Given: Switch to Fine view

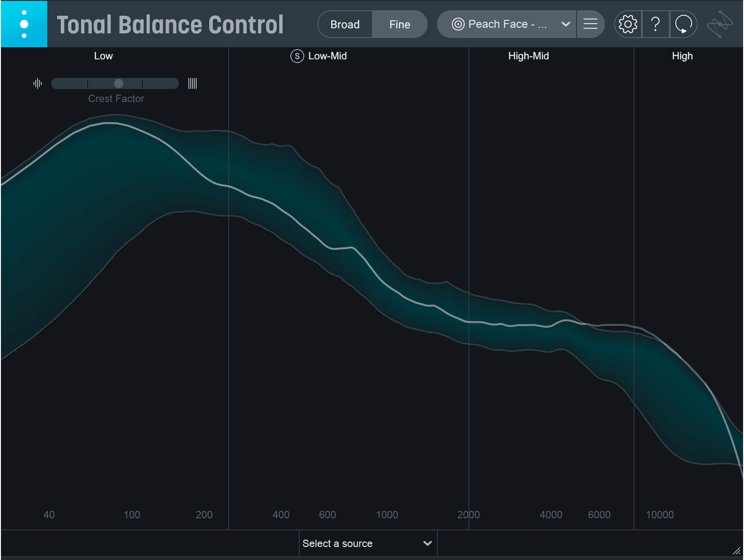Looking at the screenshot, I should pyautogui.click(x=399, y=24).
